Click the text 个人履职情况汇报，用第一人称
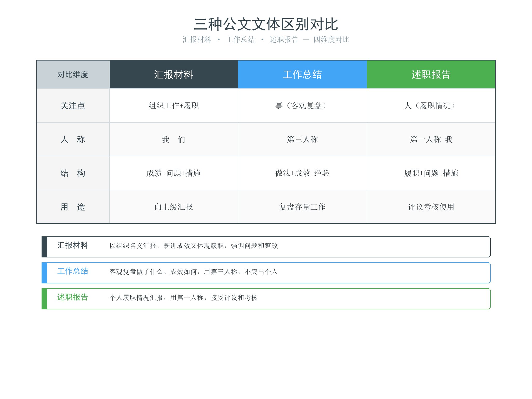Screen dimensions: 532x399 [x=156, y=298]
